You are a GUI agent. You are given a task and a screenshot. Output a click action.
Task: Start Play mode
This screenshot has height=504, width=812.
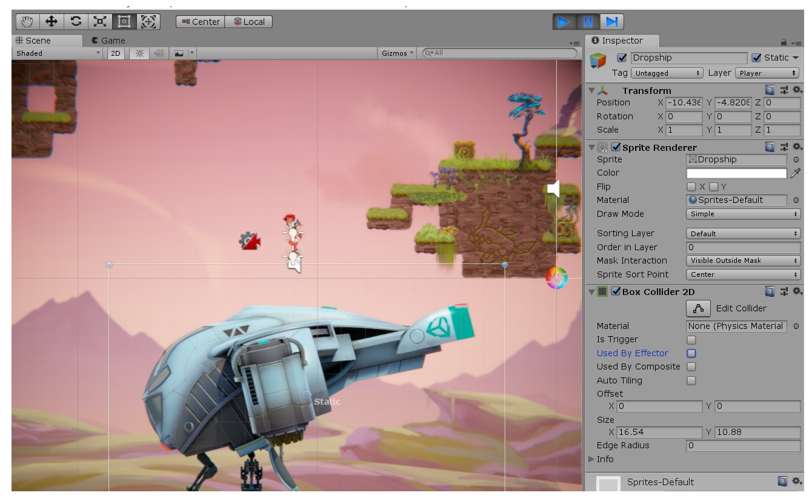pyautogui.click(x=564, y=22)
